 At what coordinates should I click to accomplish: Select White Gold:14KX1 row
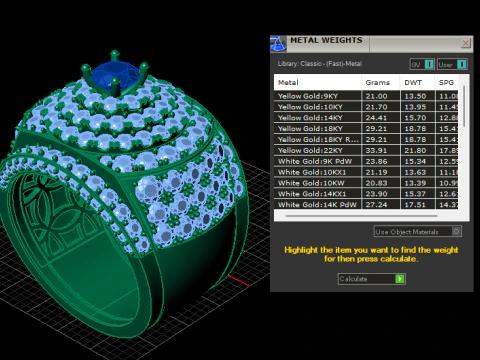[x=366, y=194]
